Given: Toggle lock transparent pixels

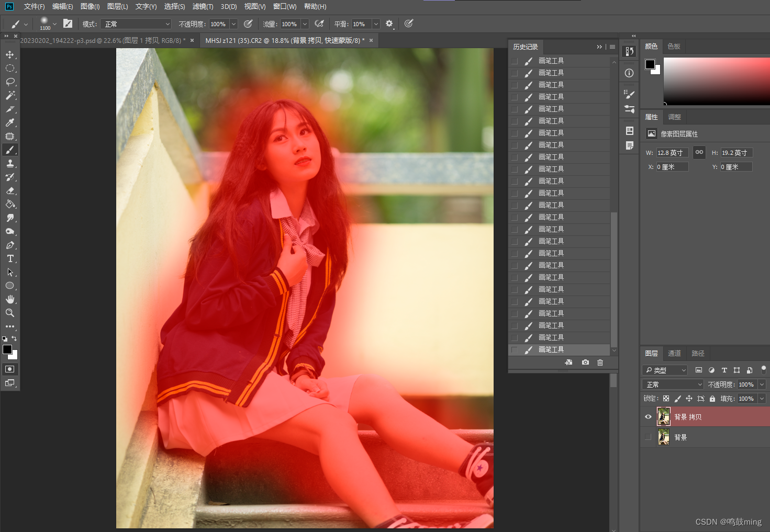Looking at the screenshot, I should tap(666, 399).
